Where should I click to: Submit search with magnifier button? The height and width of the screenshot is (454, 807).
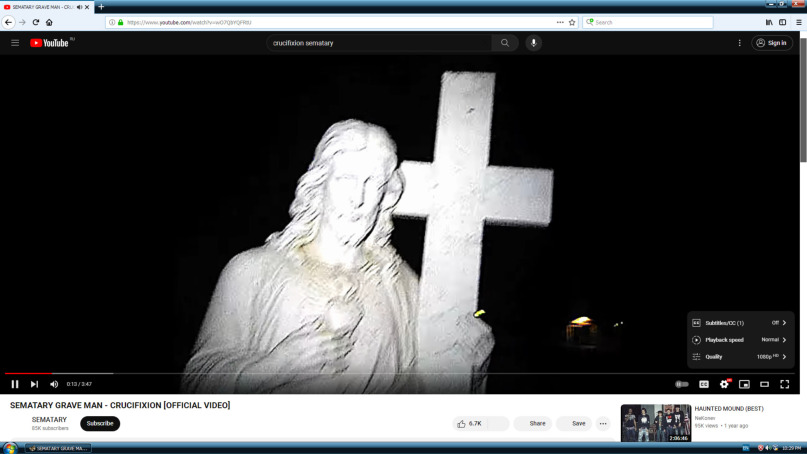click(505, 43)
